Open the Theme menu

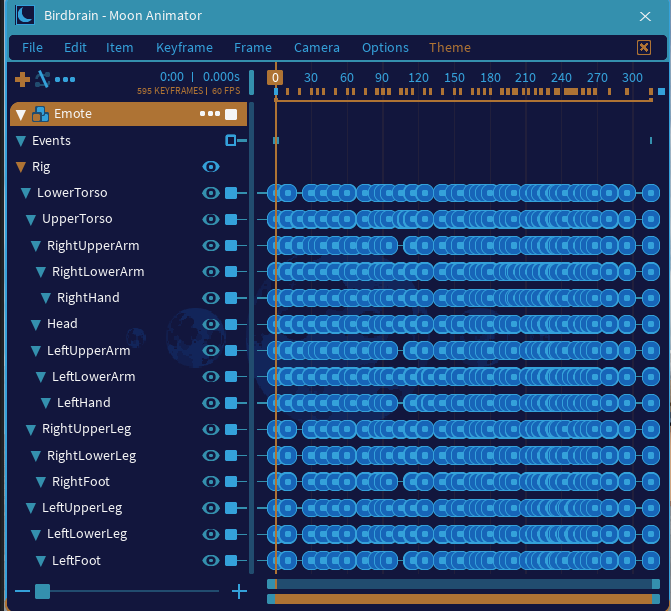[449, 47]
